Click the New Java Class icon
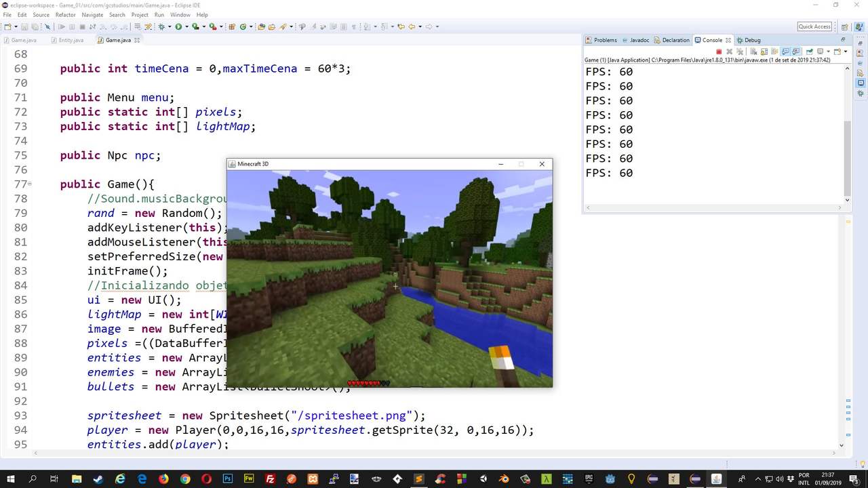868x488 pixels. click(x=243, y=27)
